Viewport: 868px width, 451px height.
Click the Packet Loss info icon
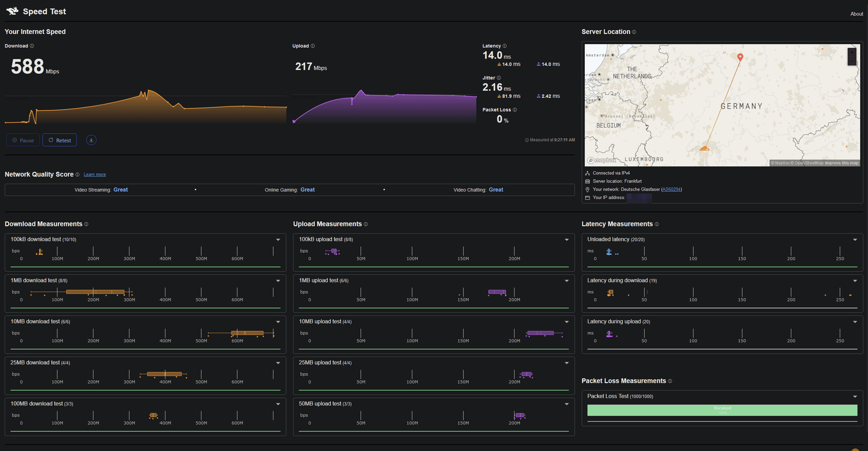click(x=515, y=110)
